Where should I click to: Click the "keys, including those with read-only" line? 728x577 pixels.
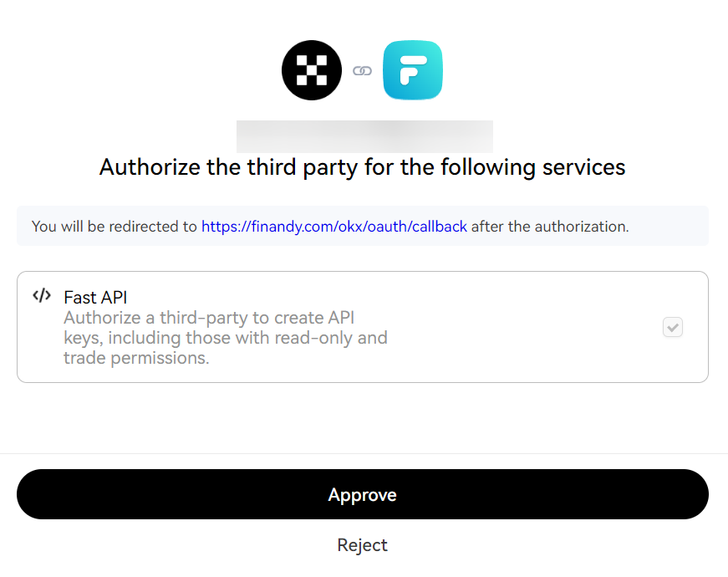tap(226, 338)
